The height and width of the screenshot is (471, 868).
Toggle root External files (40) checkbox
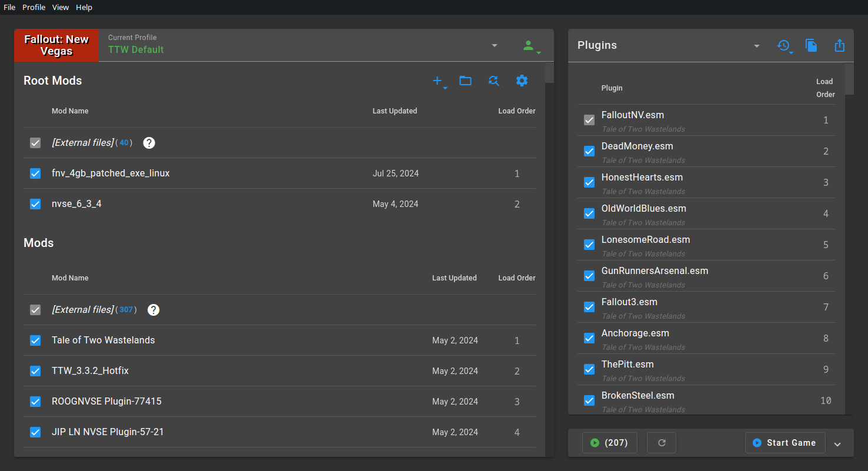pyautogui.click(x=35, y=143)
